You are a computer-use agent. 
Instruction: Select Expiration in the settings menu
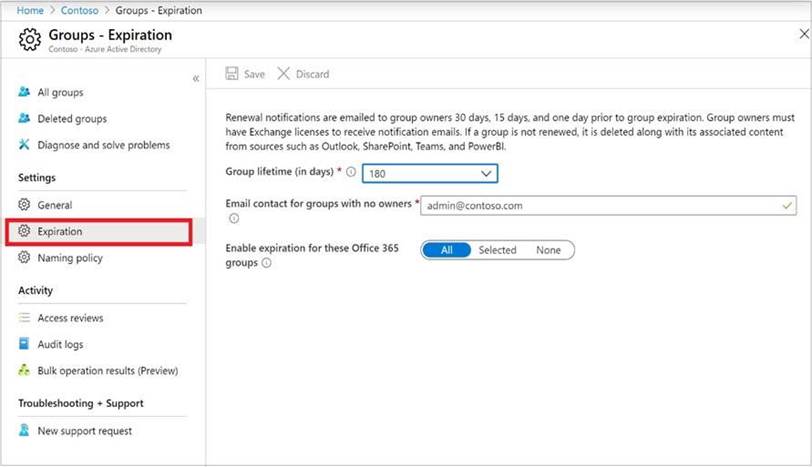click(60, 231)
